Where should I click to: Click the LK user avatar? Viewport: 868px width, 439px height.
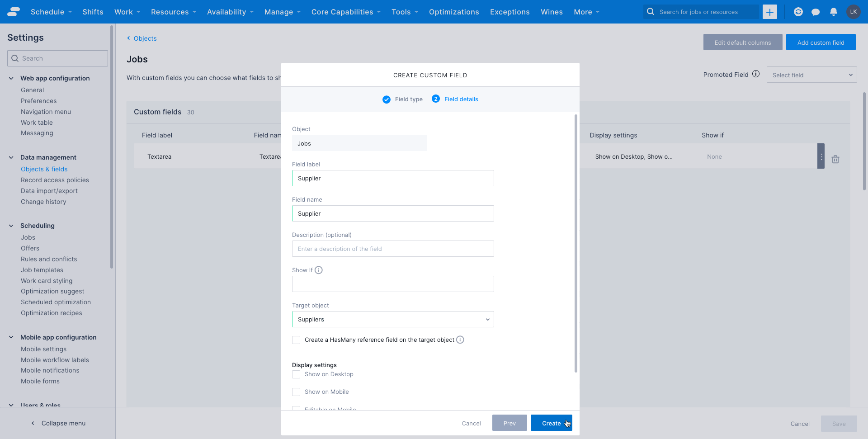coord(854,12)
